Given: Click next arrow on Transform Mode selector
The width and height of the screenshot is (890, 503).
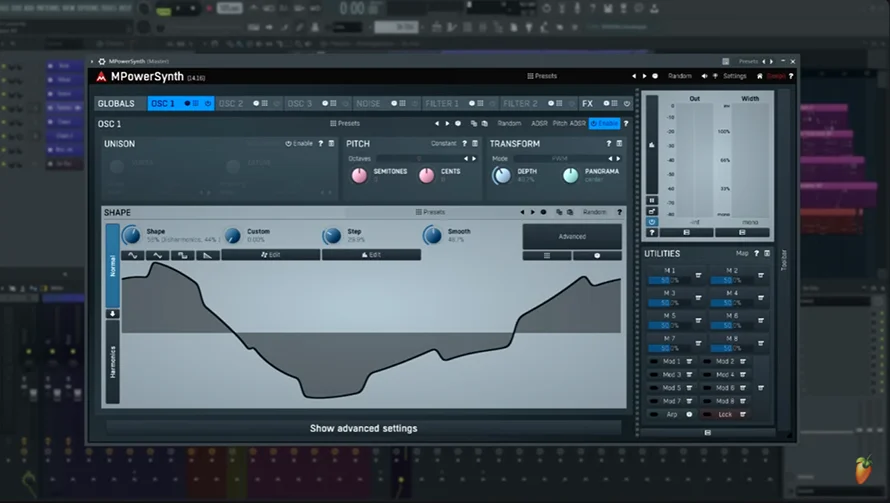Looking at the screenshot, I should click(x=618, y=159).
